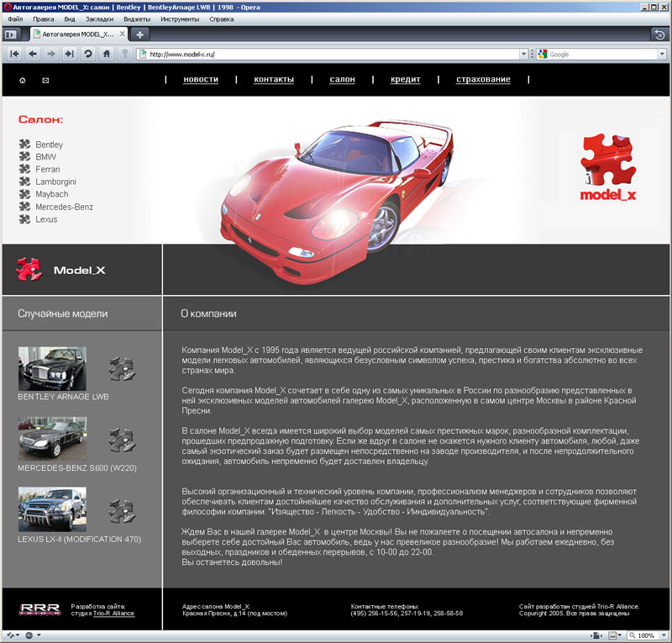Open the страхование link
Image resolution: width=672 pixels, height=643 pixels.
[x=483, y=79]
